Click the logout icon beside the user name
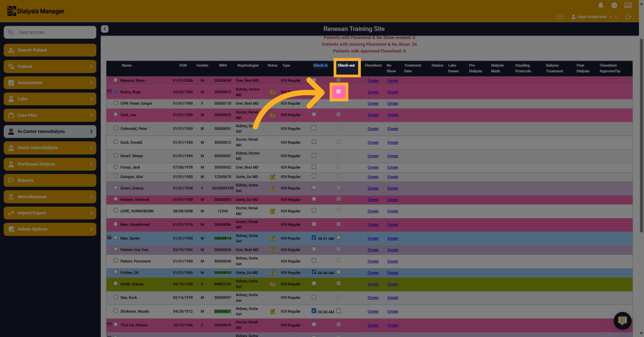This screenshot has height=337, width=644. [x=628, y=17]
